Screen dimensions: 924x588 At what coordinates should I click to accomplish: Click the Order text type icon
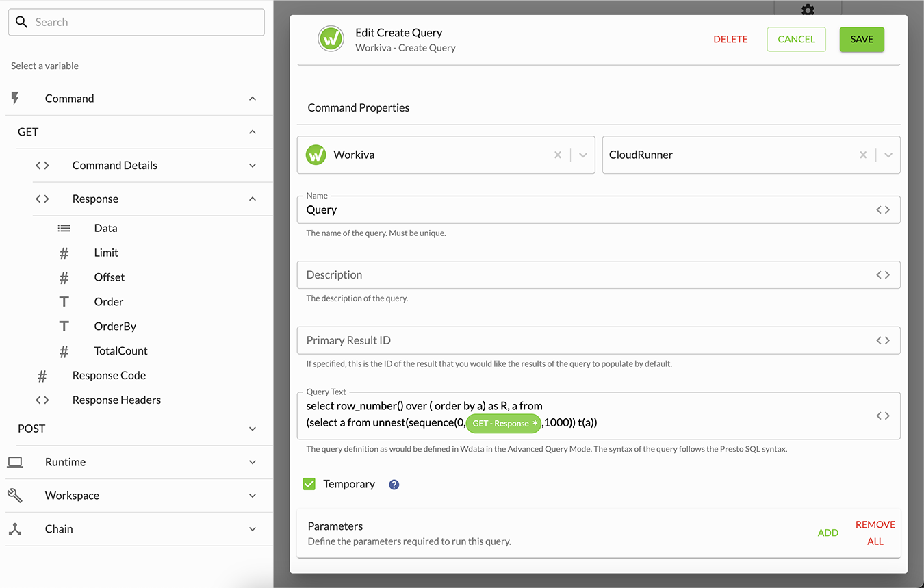tap(64, 302)
